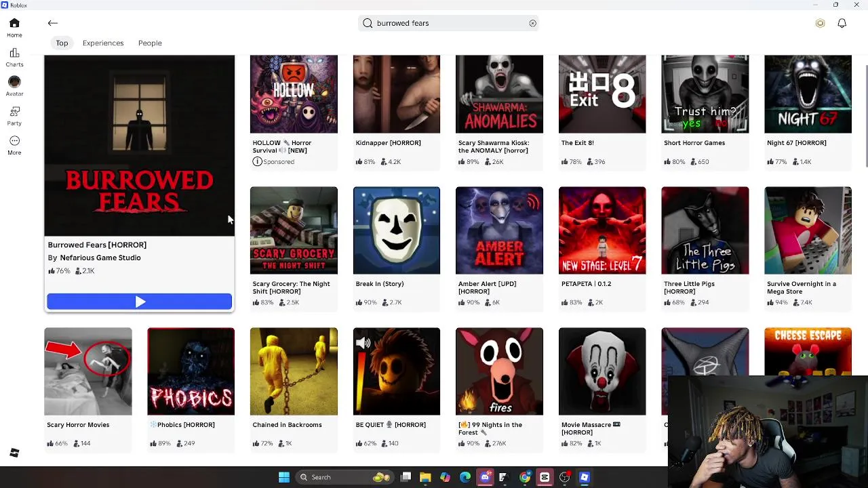This screenshot has width=868, height=488.
Task: Open Google Chrome from the taskbar
Action: (x=525, y=477)
